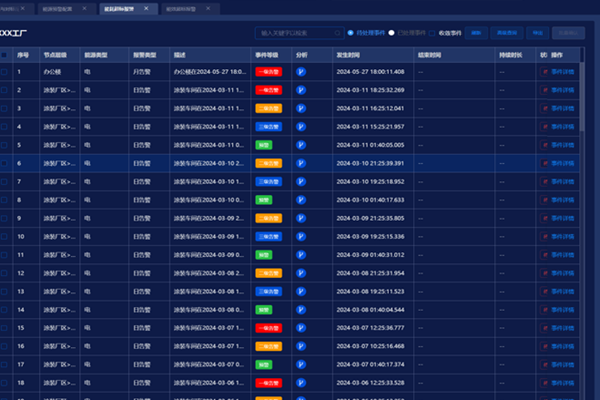Click the analysis icon in row 1
Image resolution: width=600 pixels, height=400 pixels.
[x=301, y=73]
